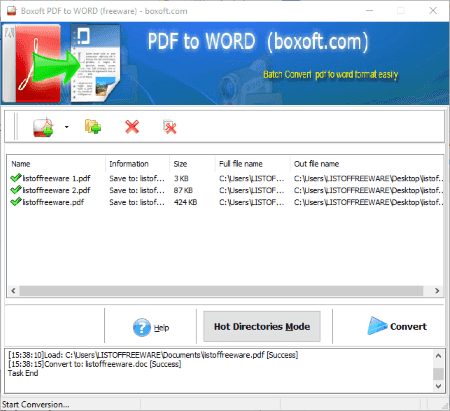Viewport: 450px width, 411px height.
Task: Select the listoffreeware 2.pdf row
Action: pos(225,190)
